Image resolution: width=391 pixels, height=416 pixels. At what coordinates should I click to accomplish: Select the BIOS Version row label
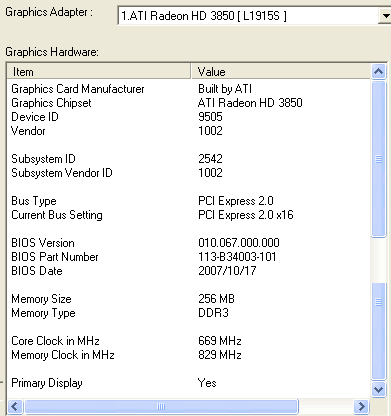tap(43, 243)
